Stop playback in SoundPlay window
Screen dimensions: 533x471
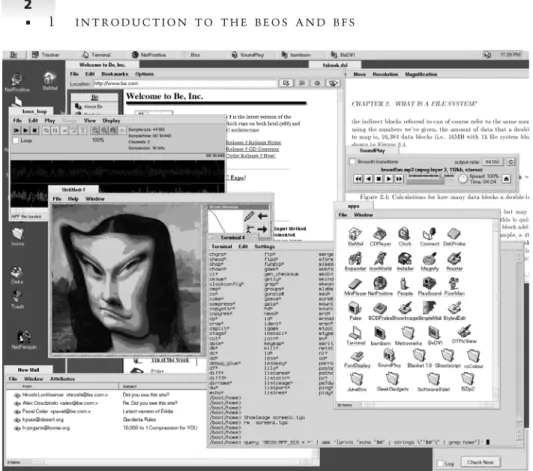click(x=378, y=179)
